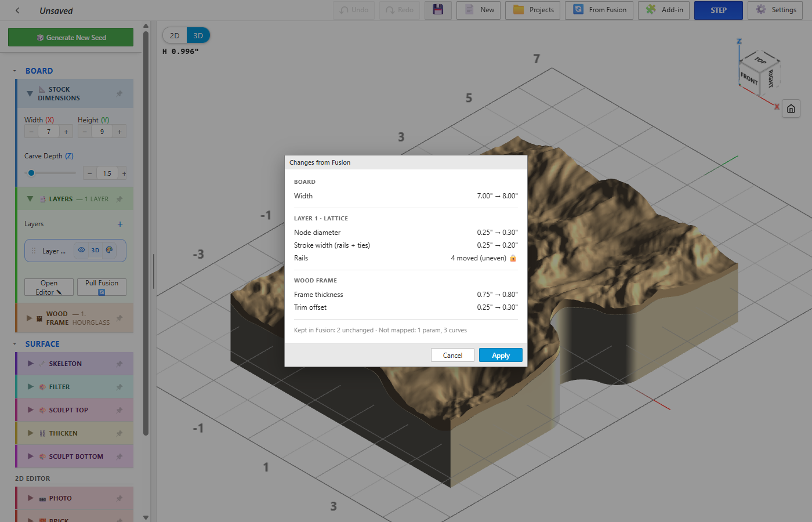812x522 pixels.
Task: Click the lock icon beside Rails
Action: click(513, 258)
